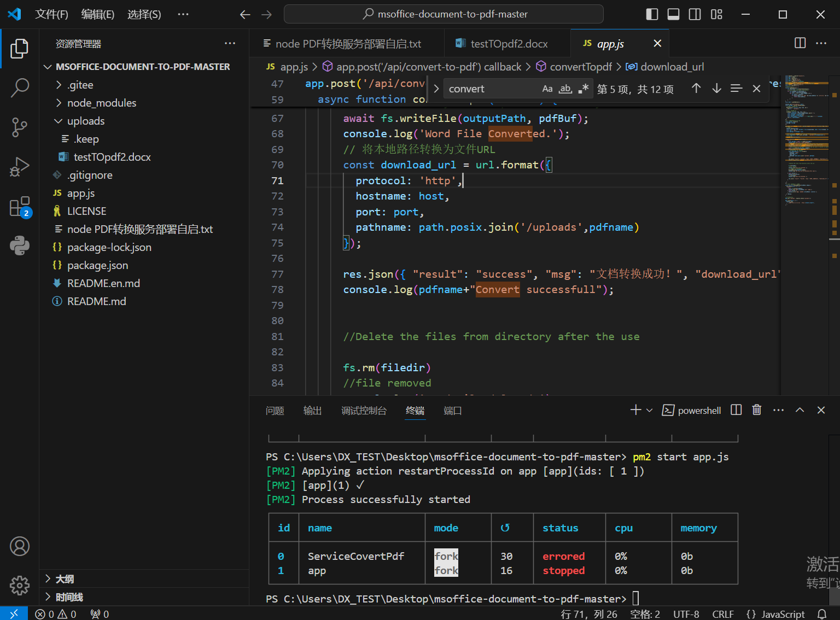
Task: Split the editor to the right
Action: coord(800,43)
